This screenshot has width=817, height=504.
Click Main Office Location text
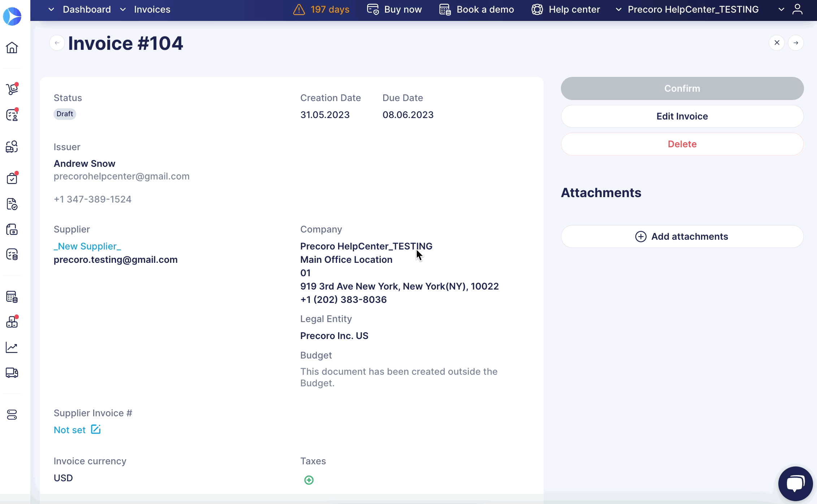coord(346,260)
